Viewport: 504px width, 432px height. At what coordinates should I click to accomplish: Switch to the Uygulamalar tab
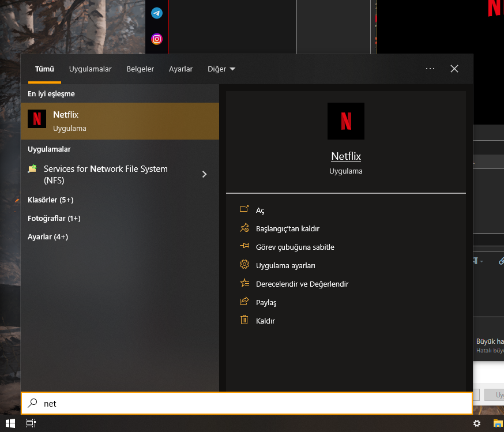91,69
